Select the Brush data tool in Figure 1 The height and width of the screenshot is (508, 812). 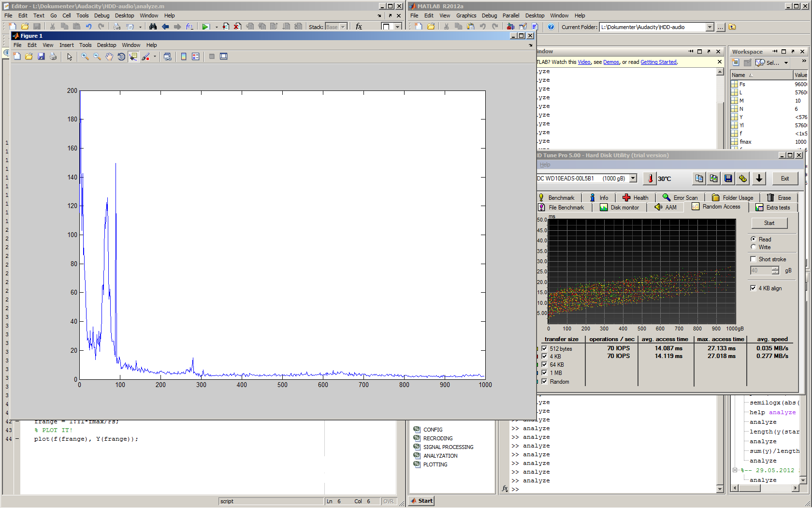coord(145,57)
